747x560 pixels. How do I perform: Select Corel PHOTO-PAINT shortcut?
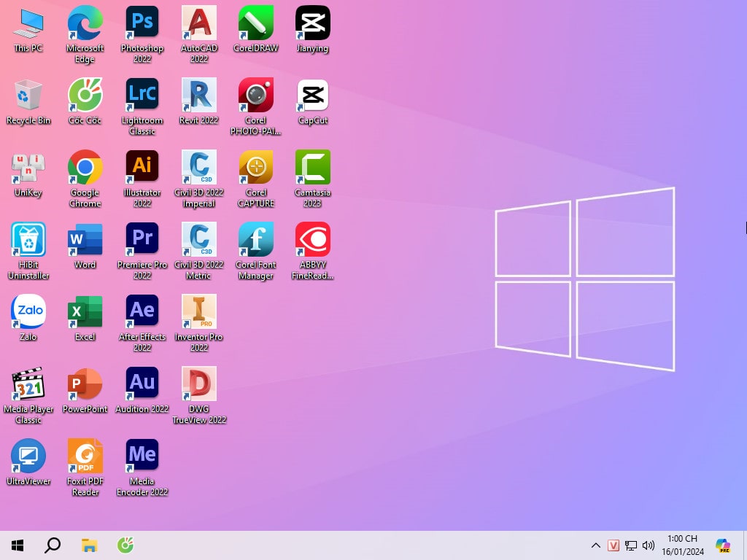[256, 107]
